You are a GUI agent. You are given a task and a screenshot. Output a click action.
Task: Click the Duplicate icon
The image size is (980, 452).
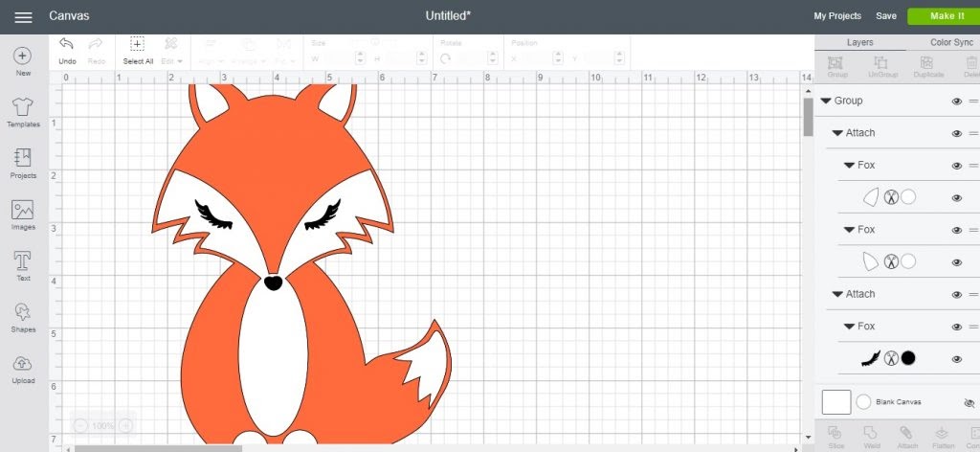coord(927,67)
